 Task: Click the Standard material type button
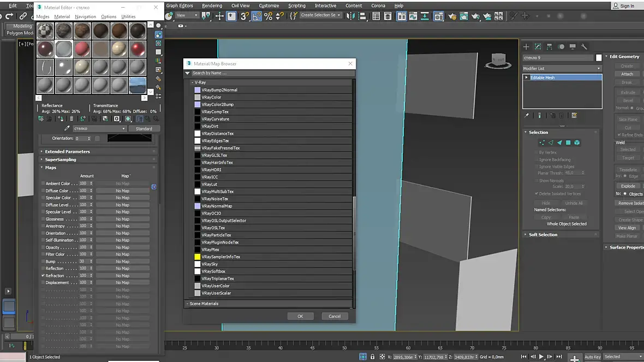(x=144, y=129)
